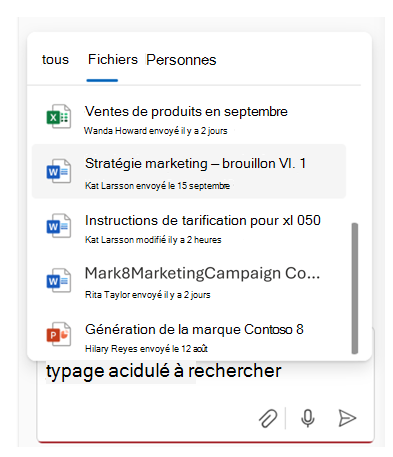This screenshot has width=393, height=457.
Task: Click the Excel icon for Ventes de produits
Action: pyautogui.click(x=59, y=116)
